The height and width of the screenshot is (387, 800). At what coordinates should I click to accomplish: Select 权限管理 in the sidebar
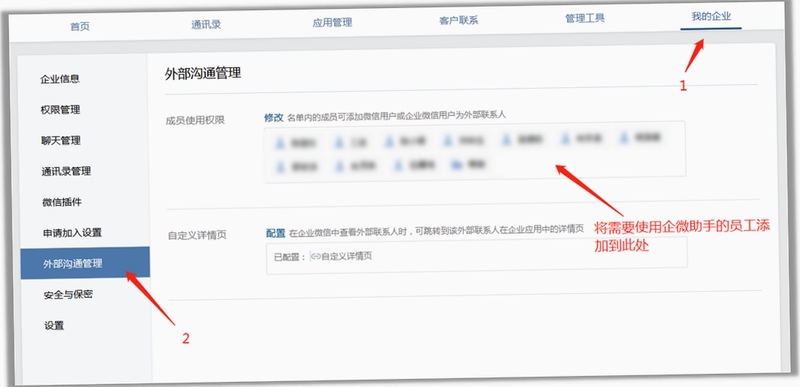[x=61, y=110]
